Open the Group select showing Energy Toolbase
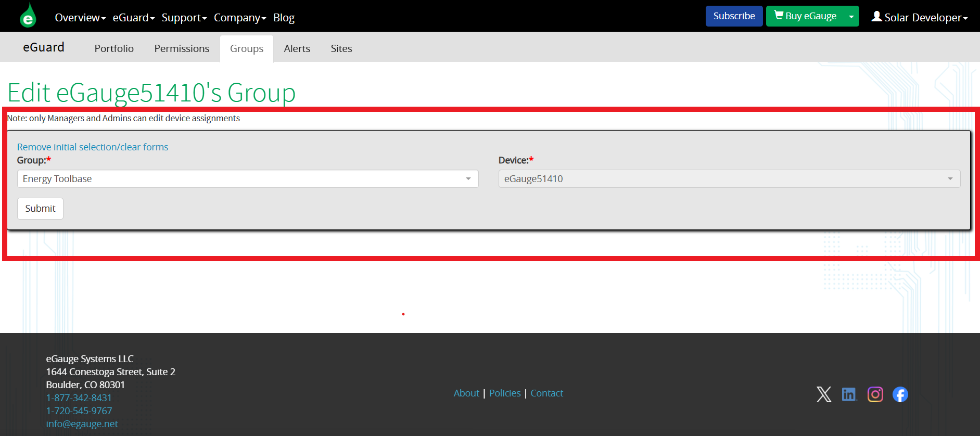Image resolution: width=980 pixels, height=436 pixels. (248, 178)
